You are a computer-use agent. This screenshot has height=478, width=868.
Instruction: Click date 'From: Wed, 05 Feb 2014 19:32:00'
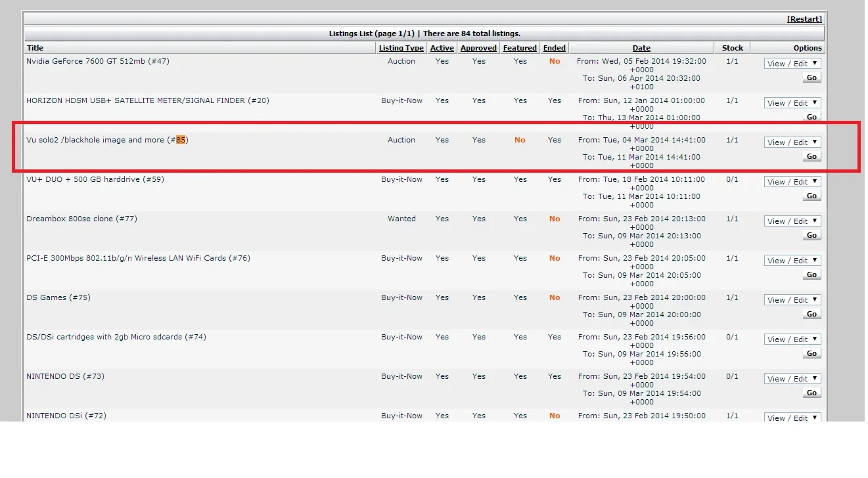[x=641, y=61]
